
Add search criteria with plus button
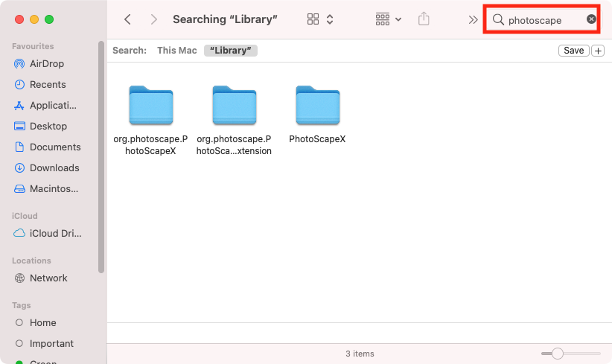598,51
